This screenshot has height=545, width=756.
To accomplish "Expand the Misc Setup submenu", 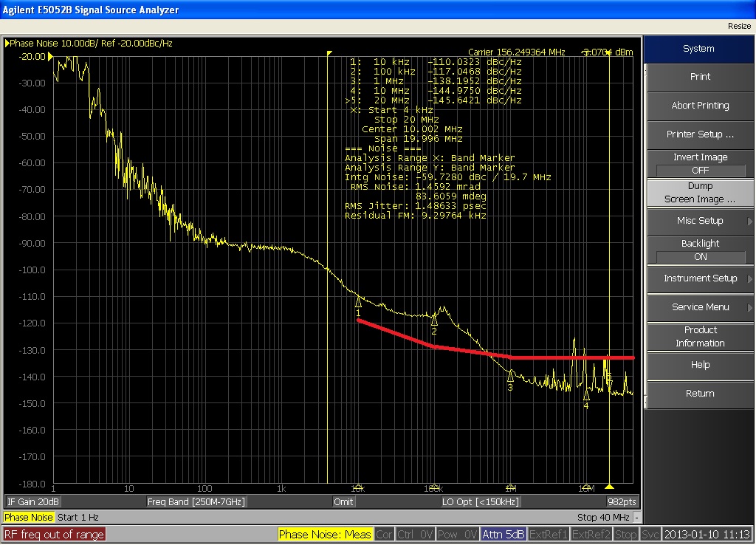I will [700, 221].
